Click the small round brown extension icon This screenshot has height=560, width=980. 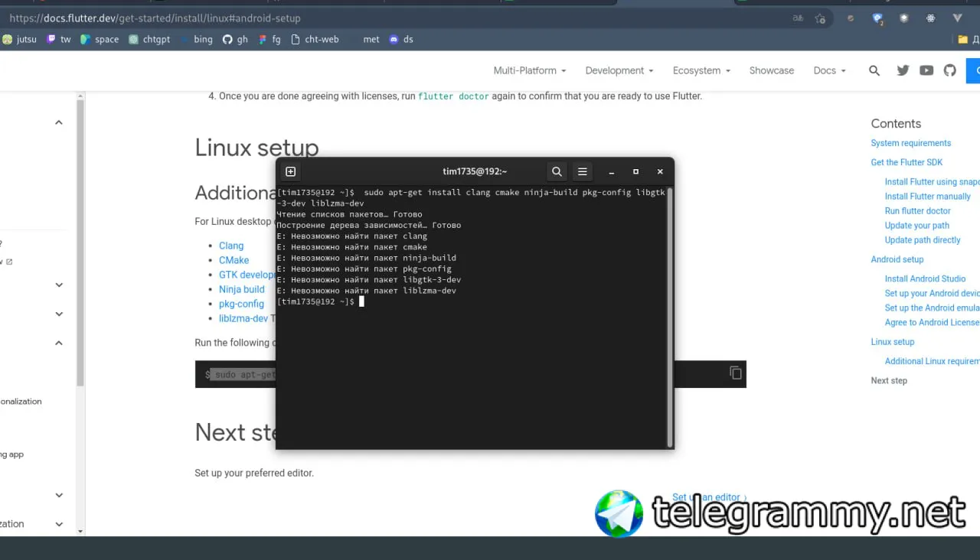(851, 18)
